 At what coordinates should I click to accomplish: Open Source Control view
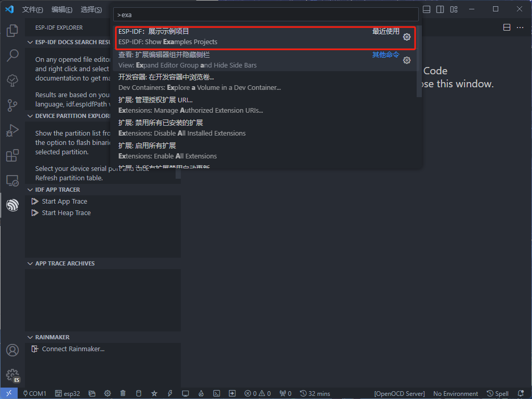point(12,105)
